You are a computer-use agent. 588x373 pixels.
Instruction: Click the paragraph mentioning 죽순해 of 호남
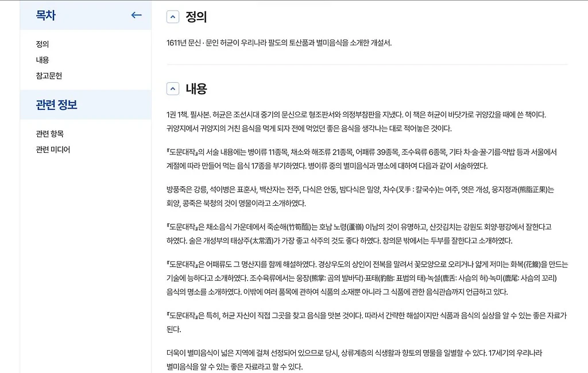click(359, 233)
